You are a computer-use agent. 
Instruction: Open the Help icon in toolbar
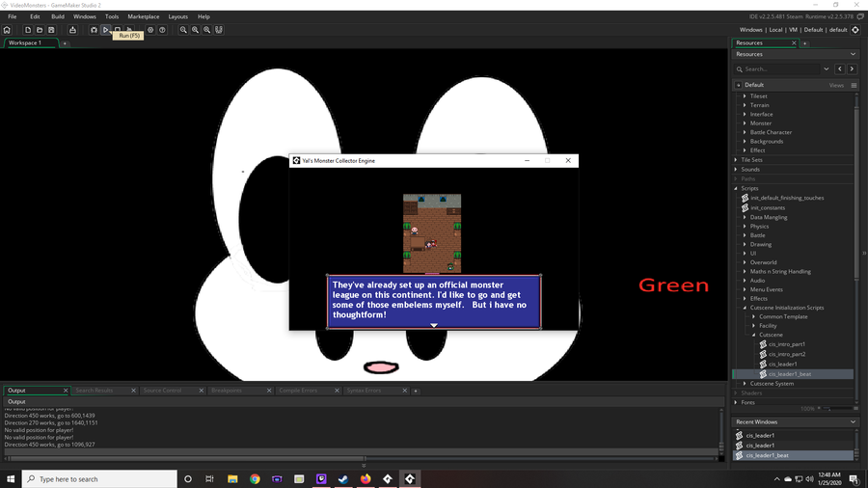(162, 30)
